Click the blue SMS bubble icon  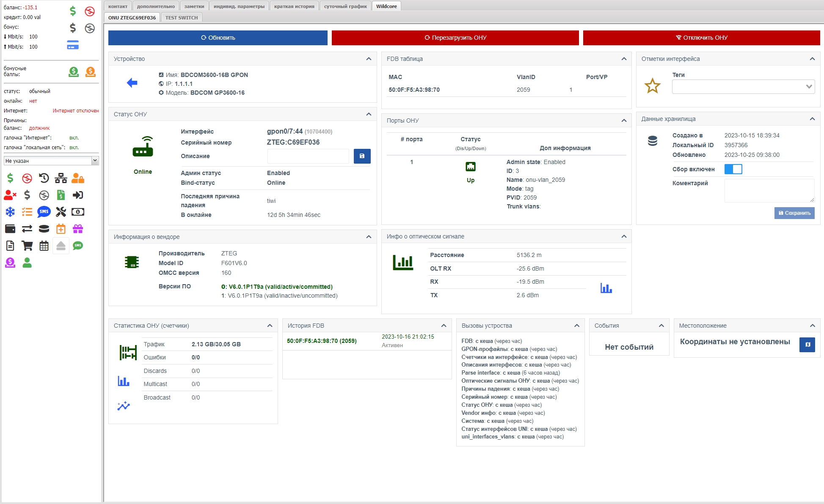(44, 212)
